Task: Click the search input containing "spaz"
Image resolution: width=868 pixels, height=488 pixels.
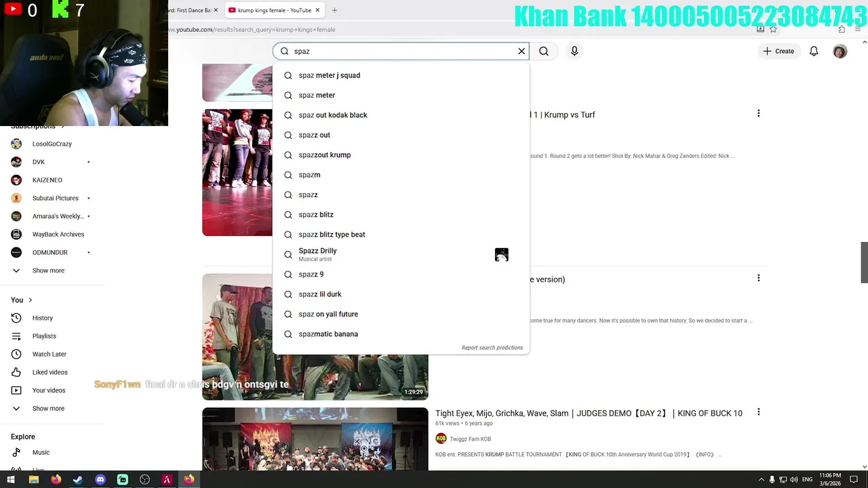Action: point(401,51)
